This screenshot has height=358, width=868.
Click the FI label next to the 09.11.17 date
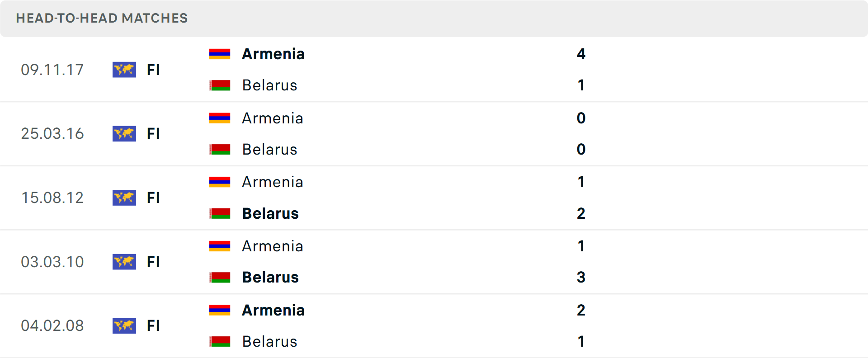pos(153,70)
